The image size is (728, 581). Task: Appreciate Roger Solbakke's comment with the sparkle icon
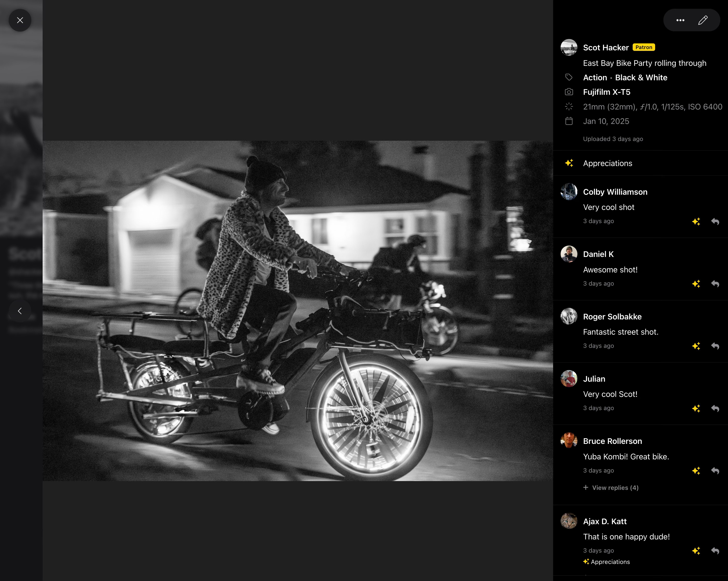[696, 346]
